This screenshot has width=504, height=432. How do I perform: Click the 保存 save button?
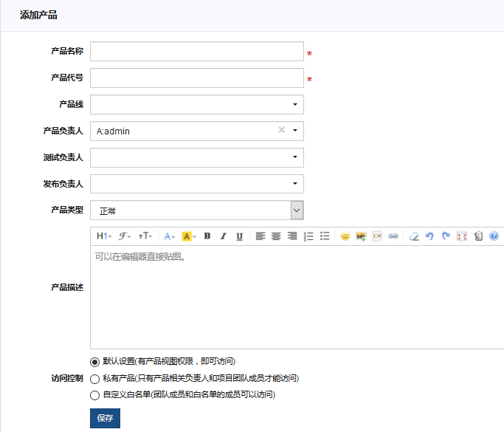(x=105, y=418)
